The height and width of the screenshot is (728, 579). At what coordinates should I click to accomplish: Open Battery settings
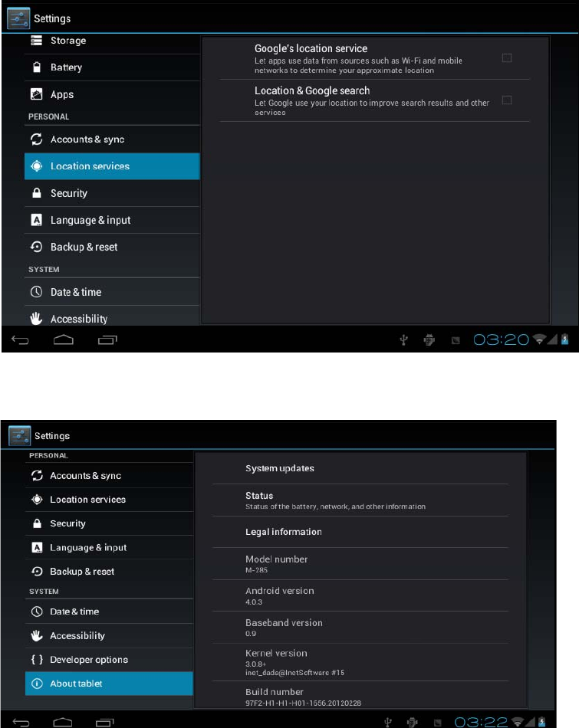[x=112, y=67]
